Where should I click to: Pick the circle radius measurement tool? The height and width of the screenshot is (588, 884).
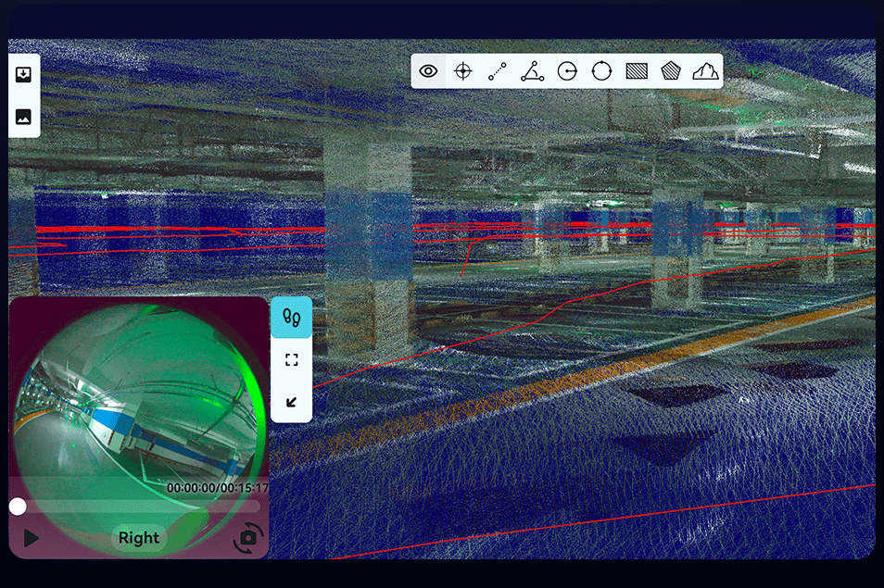(x=567, y=71)
